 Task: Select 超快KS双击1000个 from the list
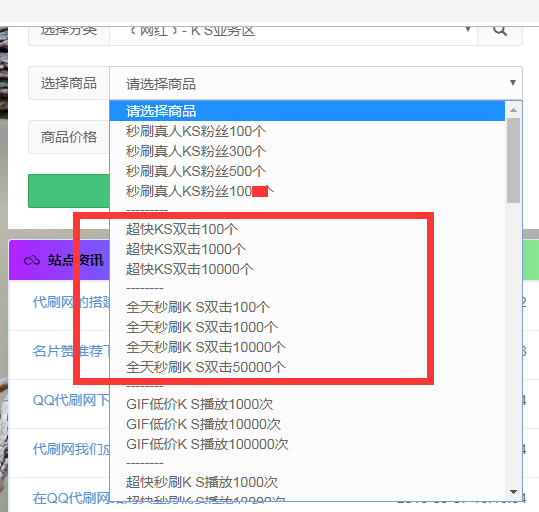[307, 249]
